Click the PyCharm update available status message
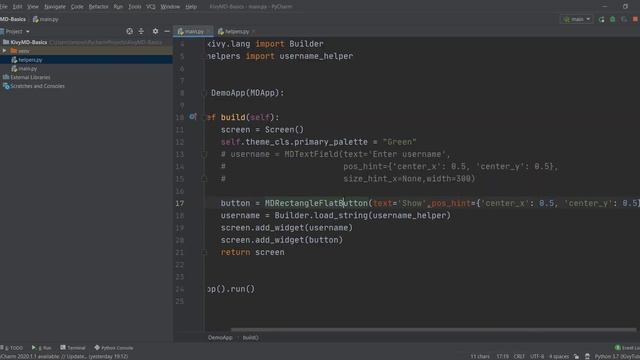Viewport: 640px width, 360px height. (64, 356)
